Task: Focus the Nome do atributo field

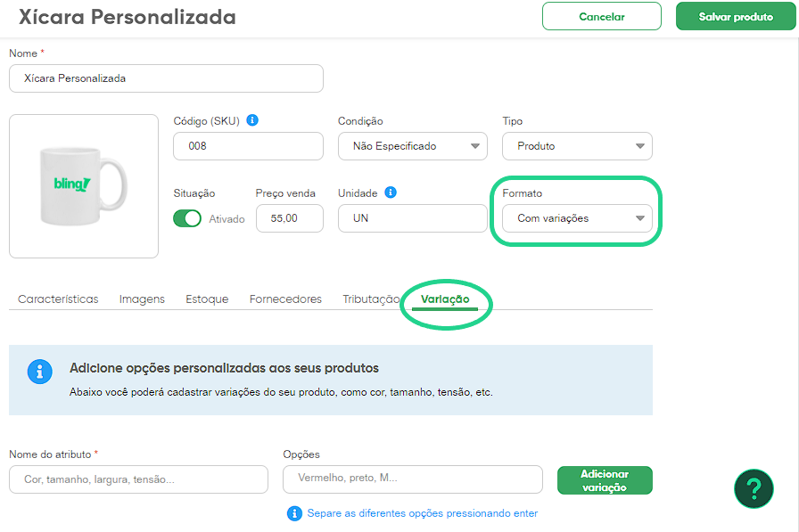Action: point(138,479)
